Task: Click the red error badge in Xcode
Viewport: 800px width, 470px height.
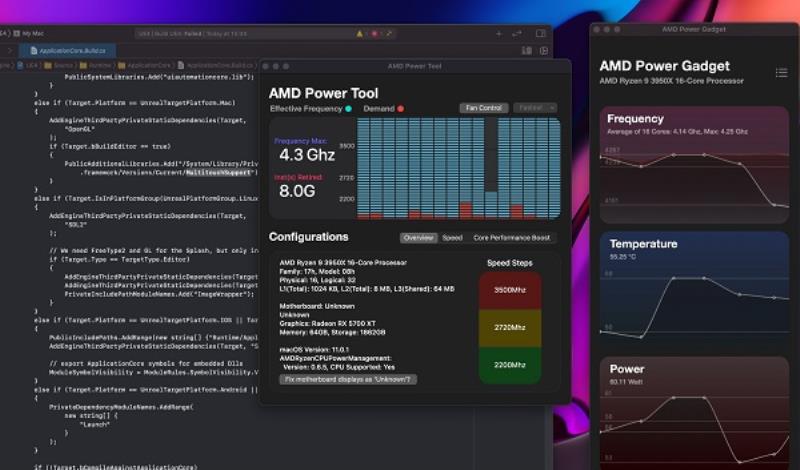Action: [x=374, y=34]
